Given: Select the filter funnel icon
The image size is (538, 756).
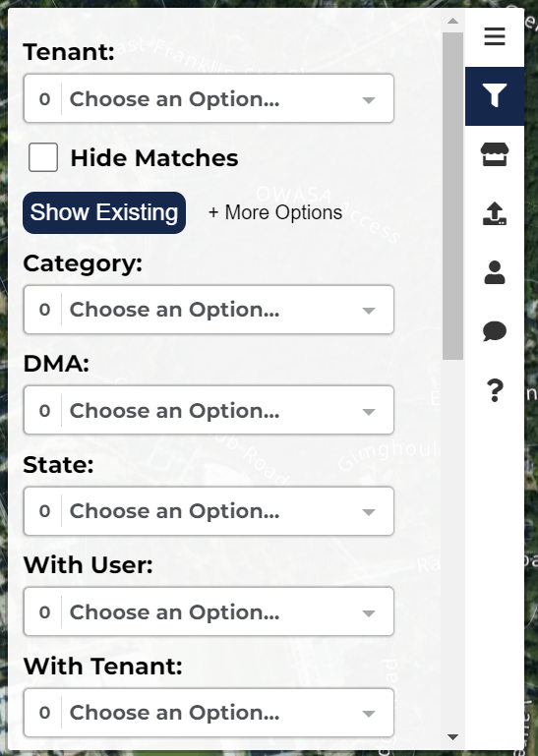Looking at the screenshot, I should [495, 95].
